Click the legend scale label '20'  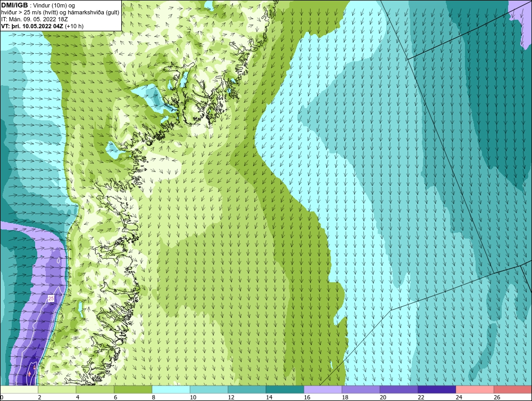pos(383,397)
